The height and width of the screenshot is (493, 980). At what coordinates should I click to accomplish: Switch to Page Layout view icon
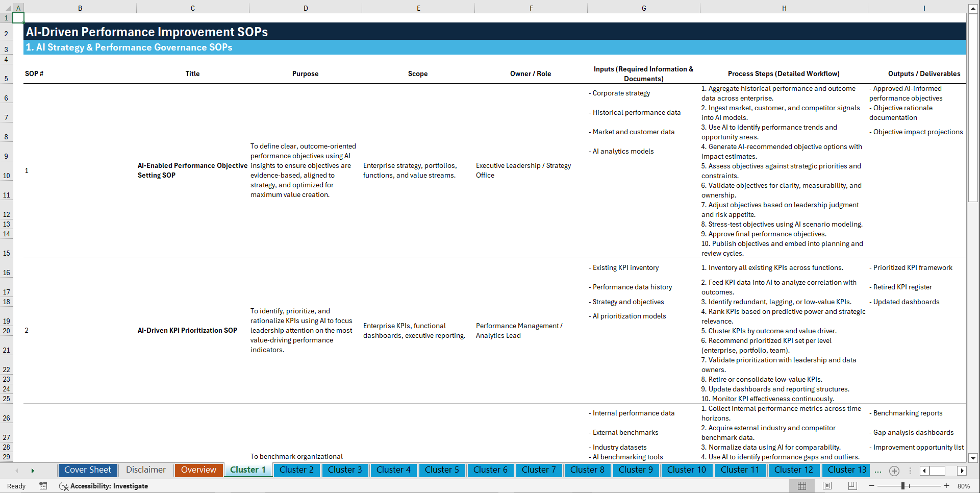(x=826, y=486)
